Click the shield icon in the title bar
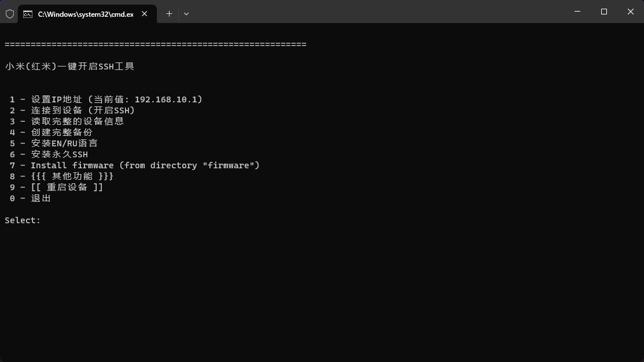Screen dimensions: 644x362 coord(10,13)
